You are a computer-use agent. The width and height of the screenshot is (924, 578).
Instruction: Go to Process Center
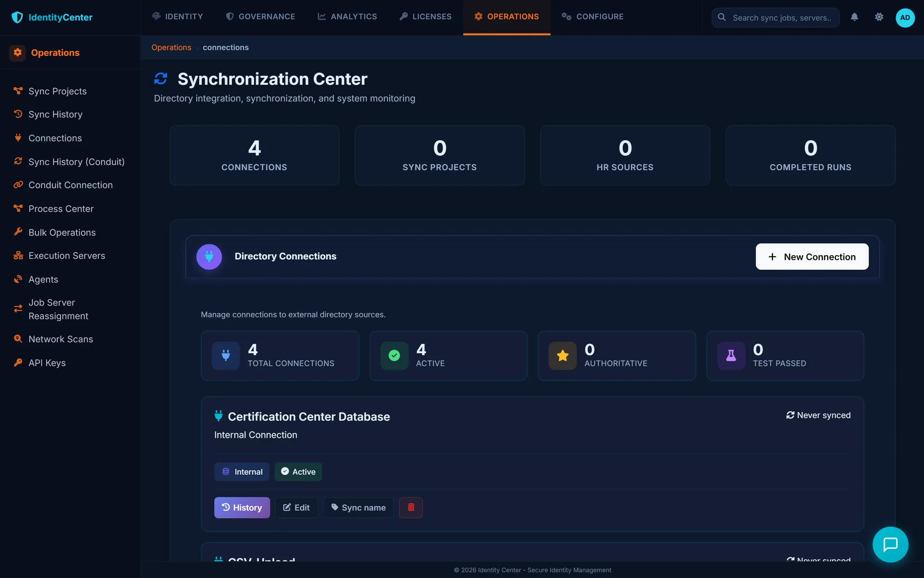[61, 209]
